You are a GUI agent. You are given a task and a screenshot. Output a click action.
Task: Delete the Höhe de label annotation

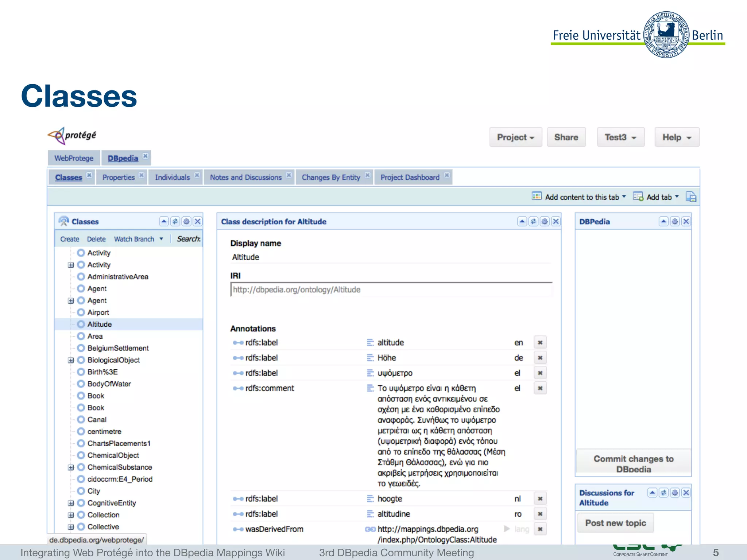[x=540, y=358]
